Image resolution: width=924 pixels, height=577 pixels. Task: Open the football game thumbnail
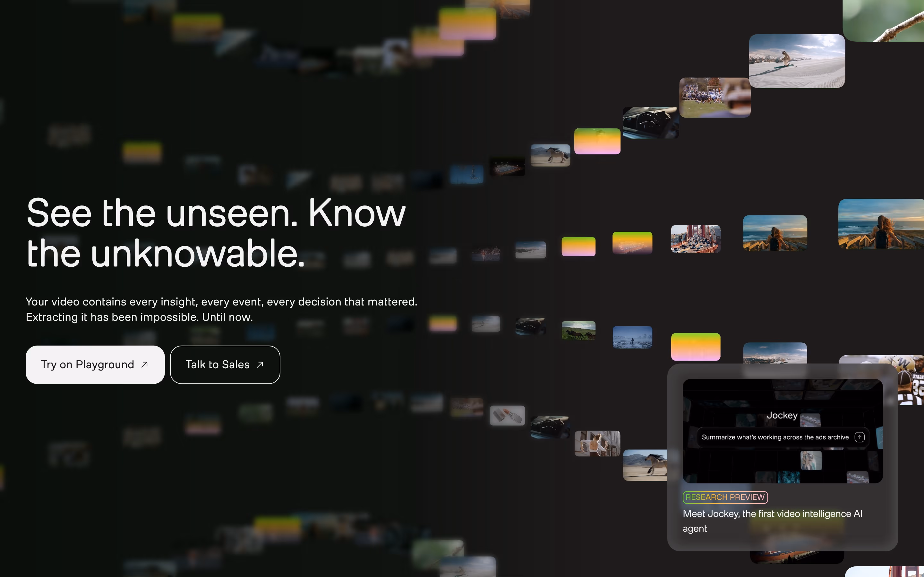coord(715,98)
